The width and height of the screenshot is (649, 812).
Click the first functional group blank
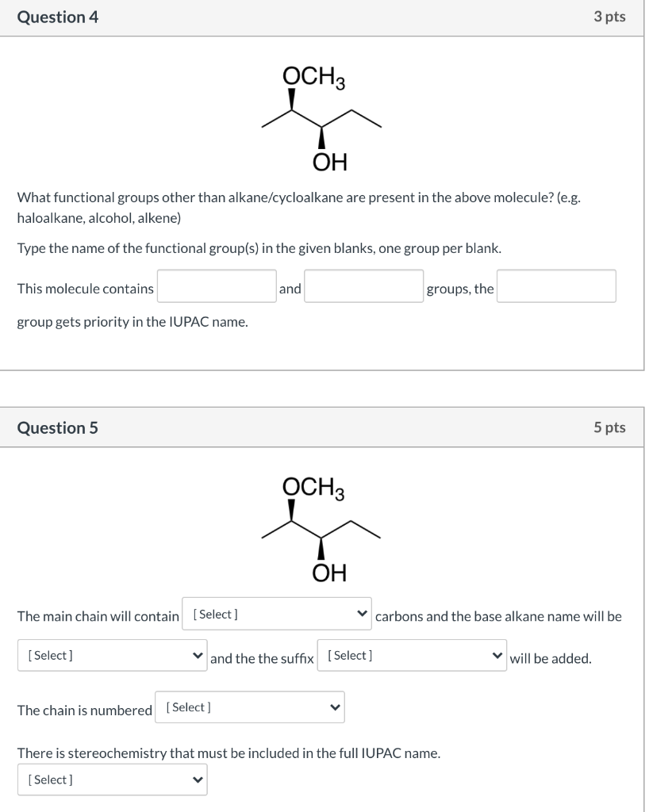click(x=215, y=286)
